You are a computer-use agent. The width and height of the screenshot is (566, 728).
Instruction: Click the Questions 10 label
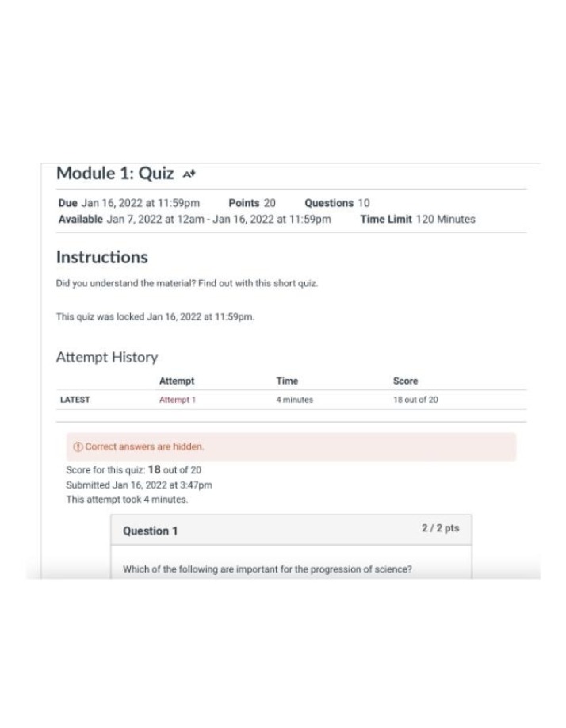tap(337, 203)
